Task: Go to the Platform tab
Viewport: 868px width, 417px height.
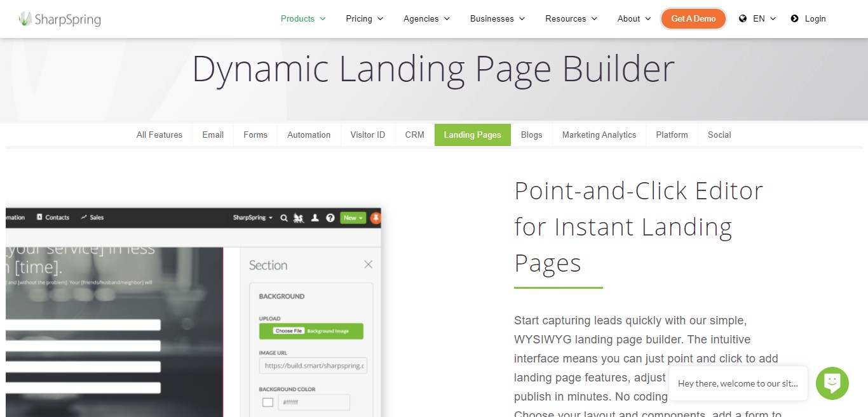Action: (x=672, y=135)
